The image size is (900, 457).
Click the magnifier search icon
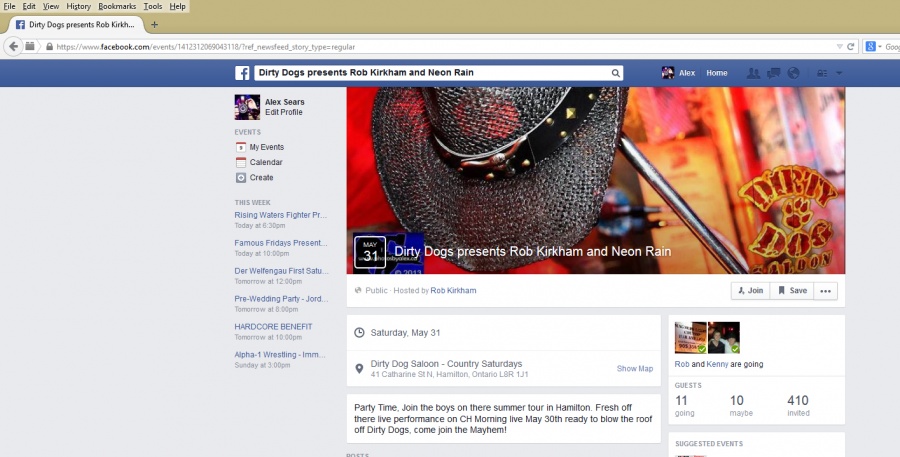(615, 73)
